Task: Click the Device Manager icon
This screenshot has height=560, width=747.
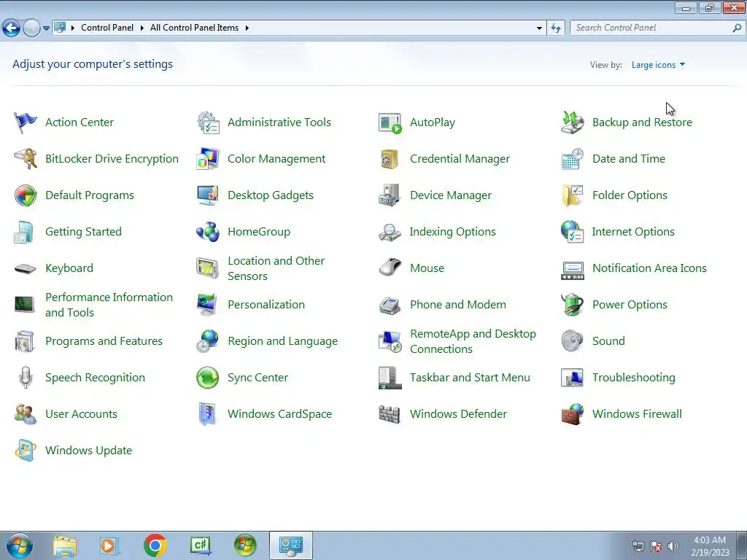Action: (x=390, y=195)
